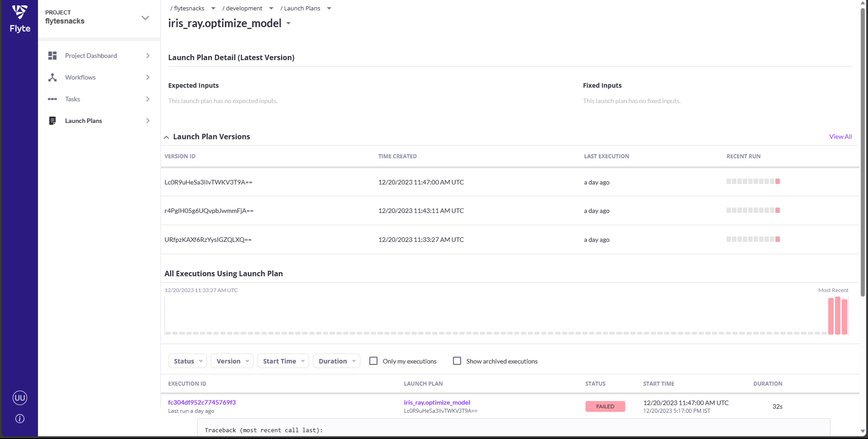Open the Start Time filter dropdown
This screenshot has width=868, height=439.
click(283, 361)
